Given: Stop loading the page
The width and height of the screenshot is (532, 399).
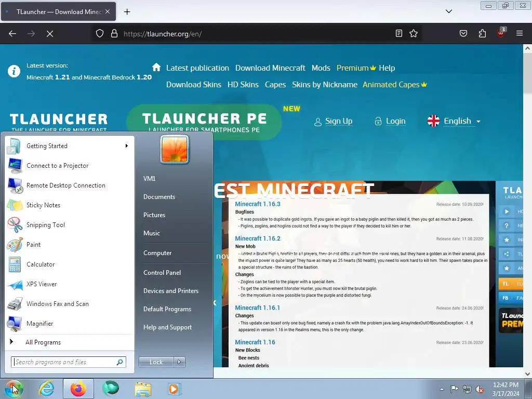Looking at the screenshot, I should coord(50,34).
